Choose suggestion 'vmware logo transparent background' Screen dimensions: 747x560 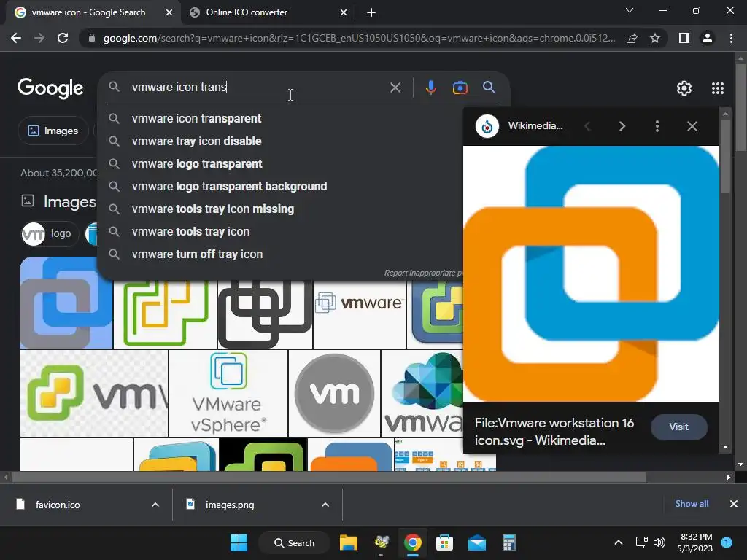[x=281, y=186]
